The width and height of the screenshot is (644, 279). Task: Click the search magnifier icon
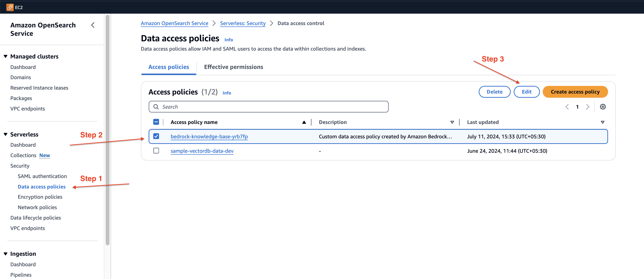[x=156, y=107]
